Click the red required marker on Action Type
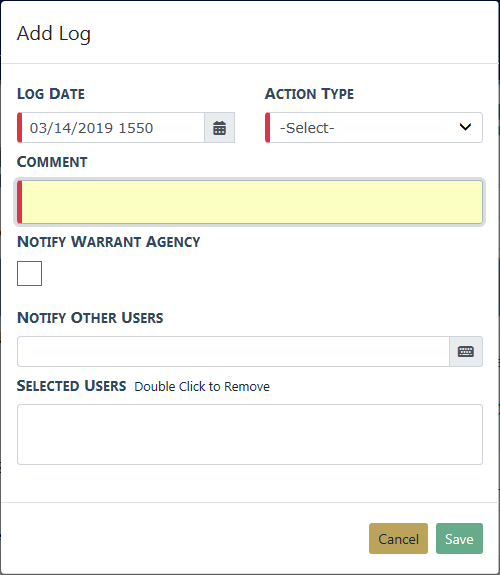This screenshot has width=500, height=575. [x=267, y=128]
